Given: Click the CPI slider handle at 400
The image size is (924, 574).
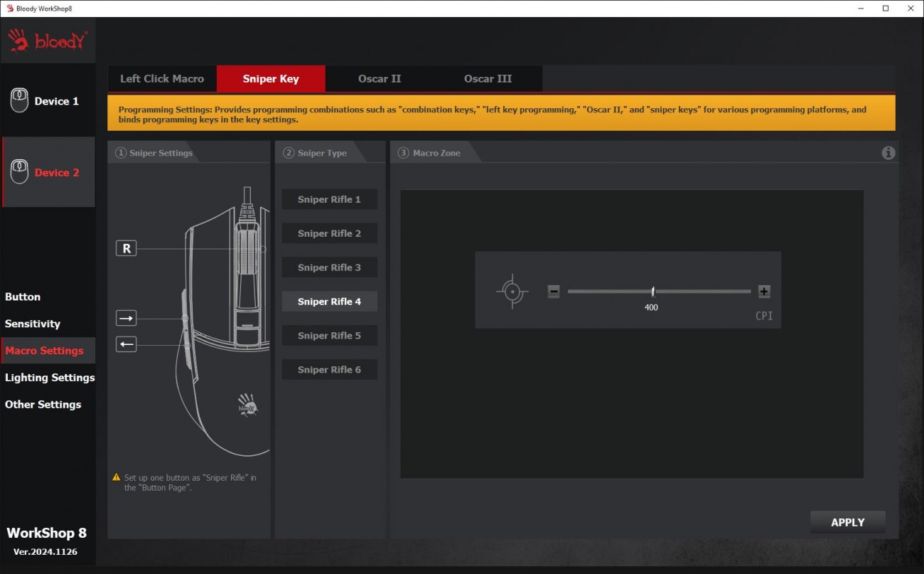Looking at the screenshot, I should pos(653,292).
